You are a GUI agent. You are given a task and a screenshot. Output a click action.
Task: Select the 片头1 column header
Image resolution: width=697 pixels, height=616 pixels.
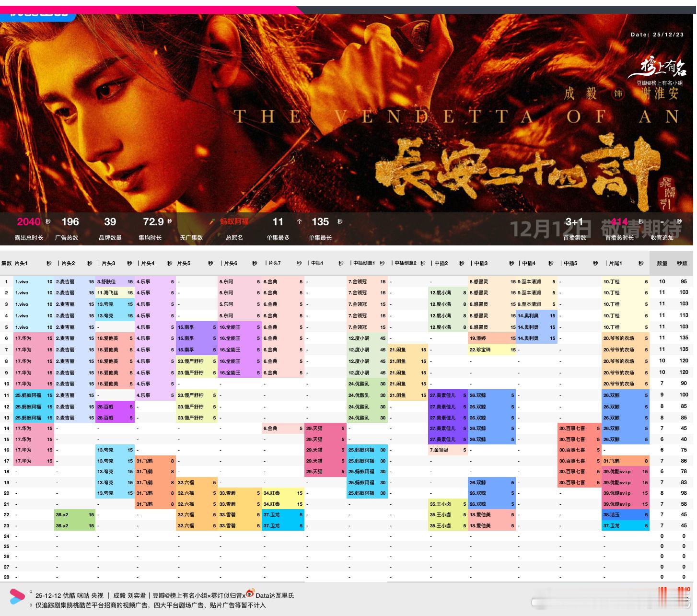tap(21, 263)
